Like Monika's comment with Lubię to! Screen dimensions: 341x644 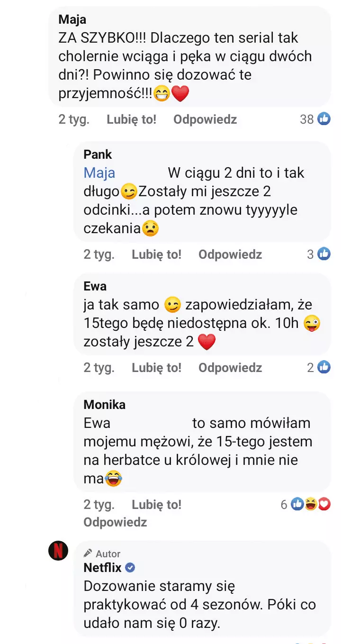click(x=156, y=505)
